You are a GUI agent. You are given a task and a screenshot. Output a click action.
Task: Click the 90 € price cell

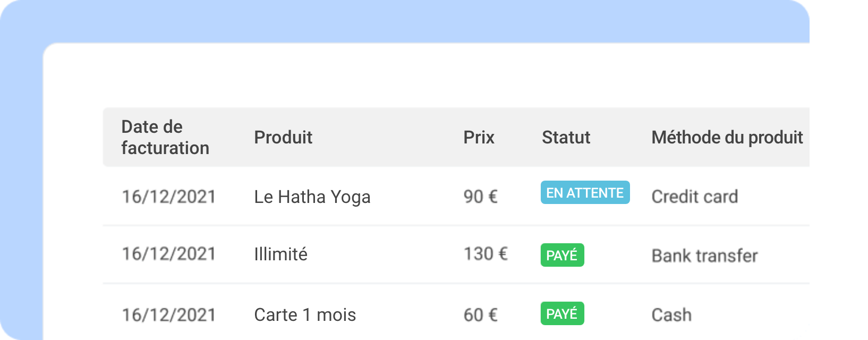coord(480,197)
